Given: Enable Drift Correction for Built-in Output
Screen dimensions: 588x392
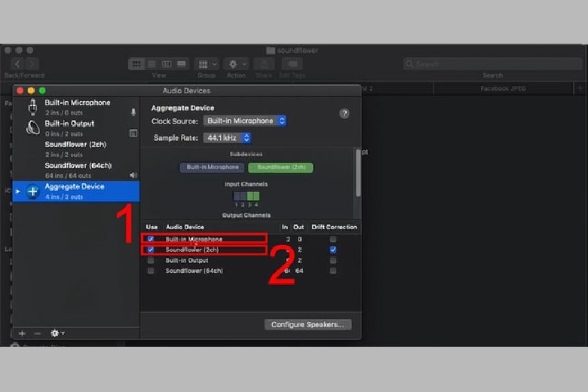Looking at the screenshot, I should pyautogui.click(x=333, y=260).
